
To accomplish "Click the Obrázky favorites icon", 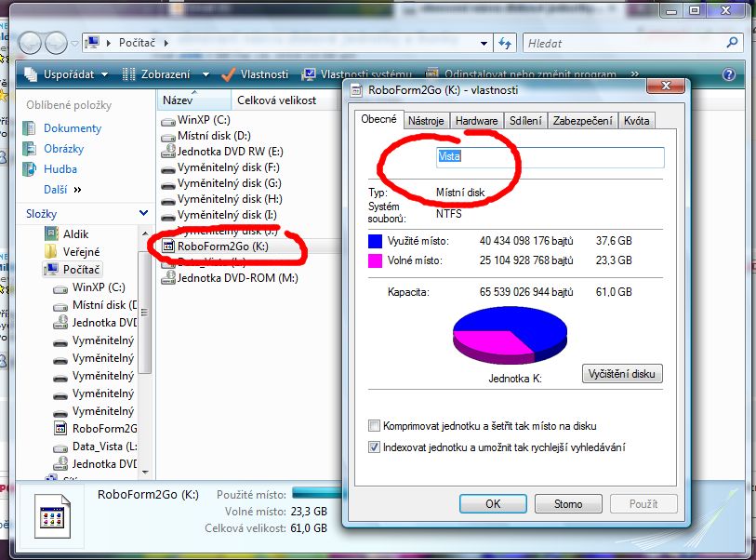I will 30,149.
